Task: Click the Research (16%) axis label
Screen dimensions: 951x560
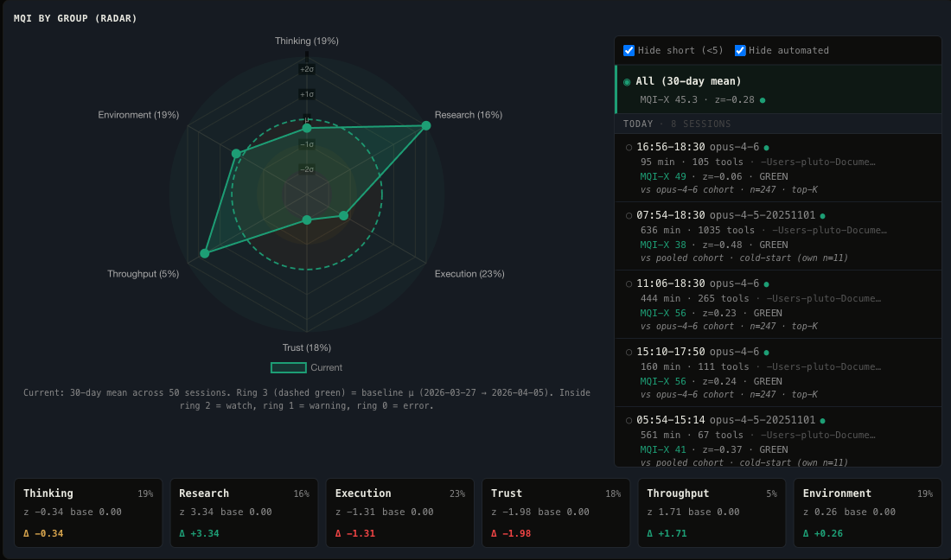Action: coord(469,115)
